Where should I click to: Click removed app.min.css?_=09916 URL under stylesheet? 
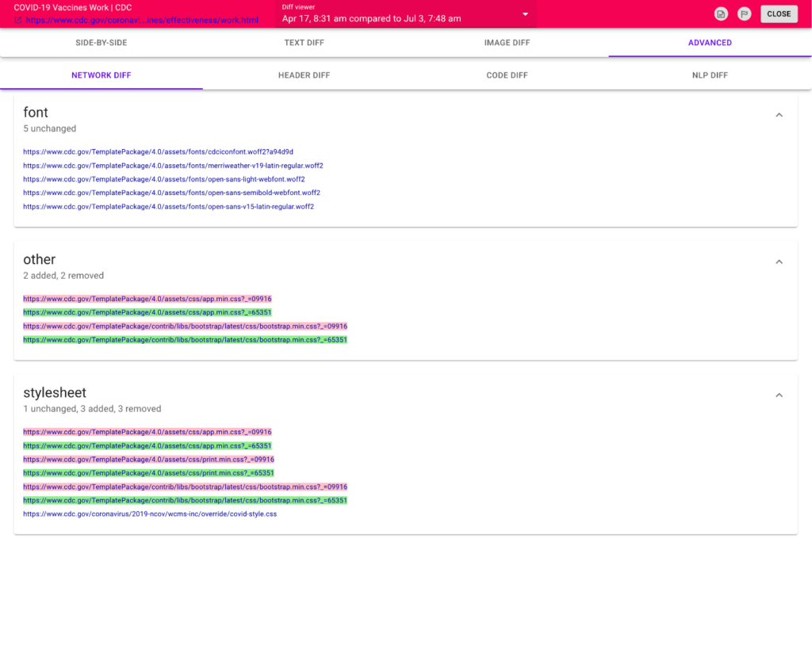click(x=147, y=432)
